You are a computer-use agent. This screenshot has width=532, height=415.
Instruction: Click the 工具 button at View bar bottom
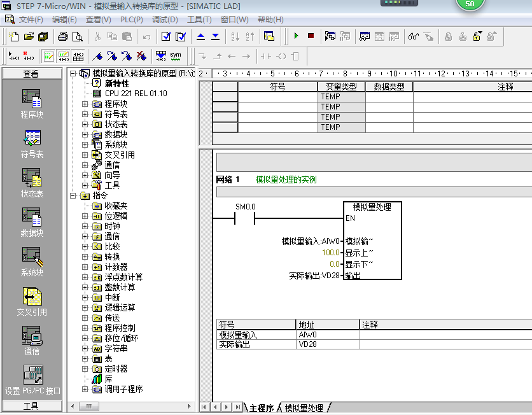(32, 406)
